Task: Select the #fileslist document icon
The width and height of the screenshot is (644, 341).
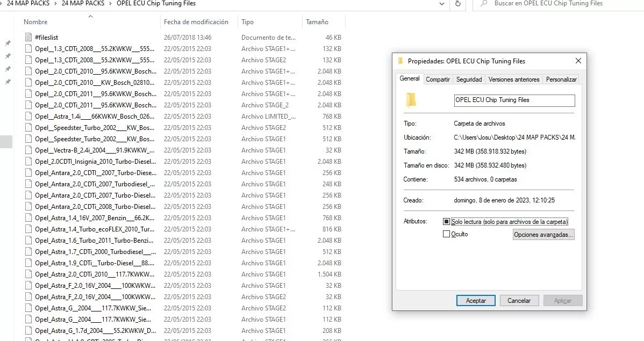Action: (x=28, y=38)
